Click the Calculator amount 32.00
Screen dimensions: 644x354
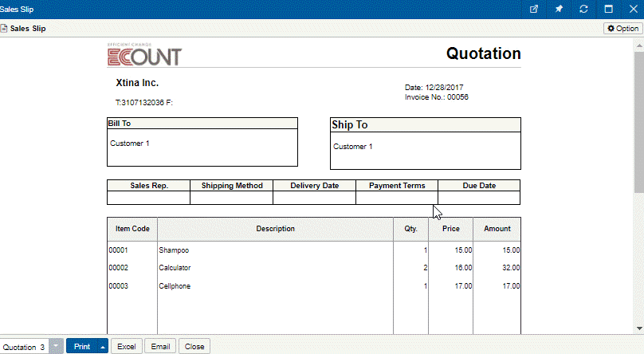pos(511,268)
